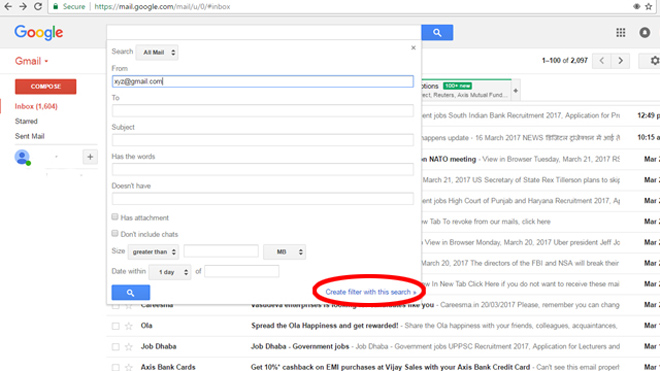Open the All Mail search scope dropdown
Viewport: 660px width, 371px height.
point(157,52)
